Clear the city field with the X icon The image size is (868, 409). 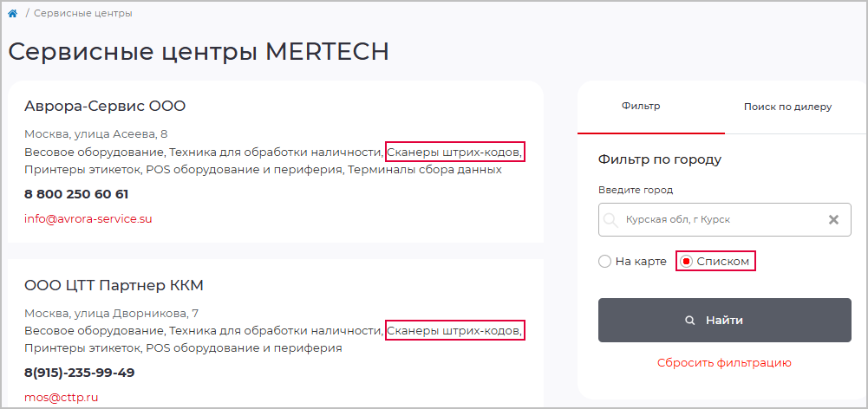coord(833,220)
